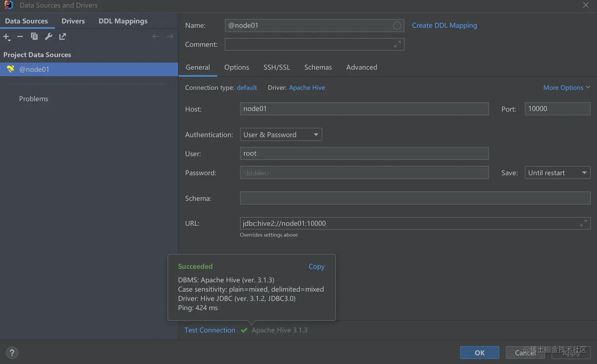
Task: Open the DDL Mappings tab
Action: pyautogui.click(x=123, y=21)
